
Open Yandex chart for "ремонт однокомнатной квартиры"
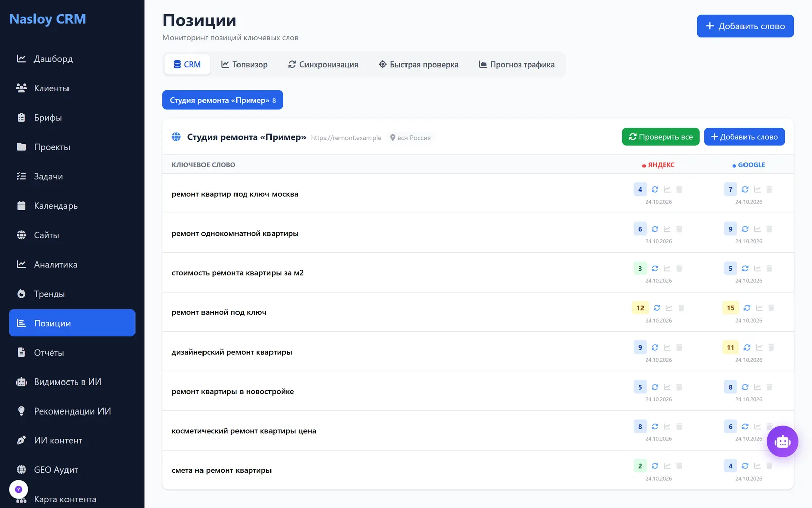667,229
